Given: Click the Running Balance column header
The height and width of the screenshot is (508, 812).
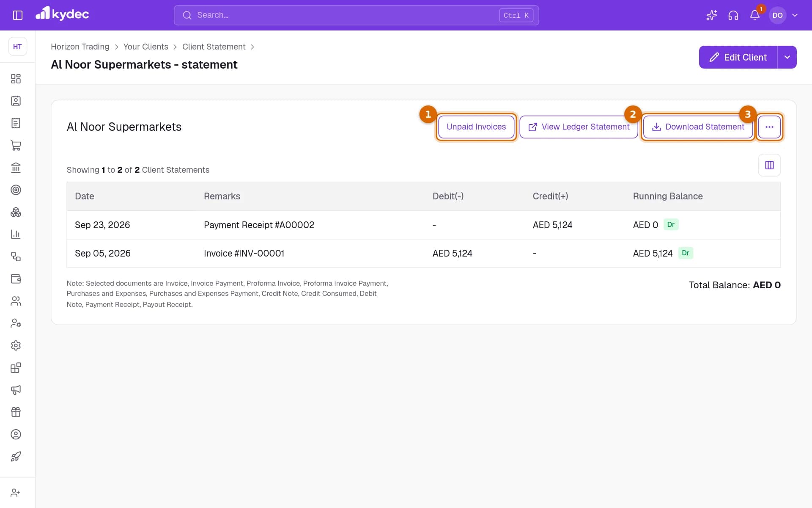Looking at the screenshot, I should [668, 196].
